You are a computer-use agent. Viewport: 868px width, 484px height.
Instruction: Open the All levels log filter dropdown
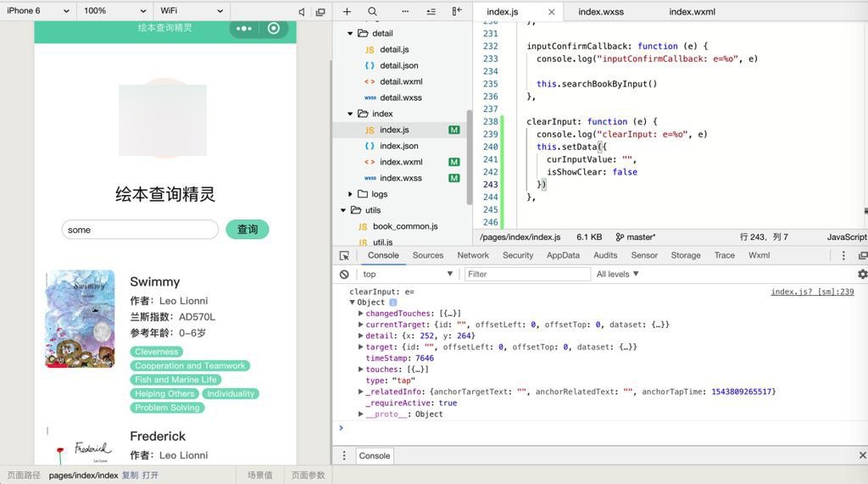617,274
